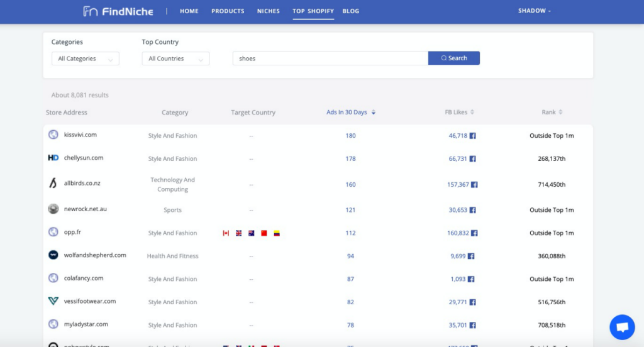Click opp.fr store globe icon
The height and width of the screenshot is (347, 644).
click(53, 231)
